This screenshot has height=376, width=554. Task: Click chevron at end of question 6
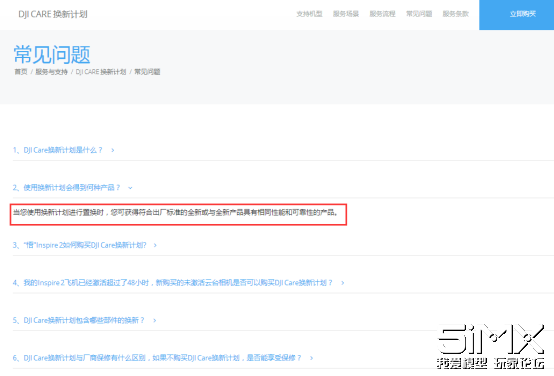311,358
